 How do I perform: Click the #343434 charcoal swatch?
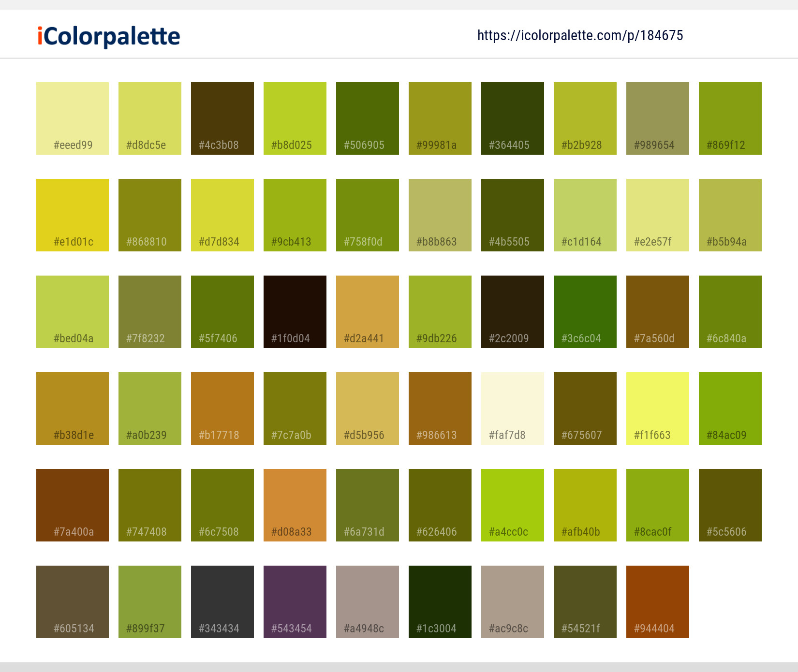pos(222,602)
